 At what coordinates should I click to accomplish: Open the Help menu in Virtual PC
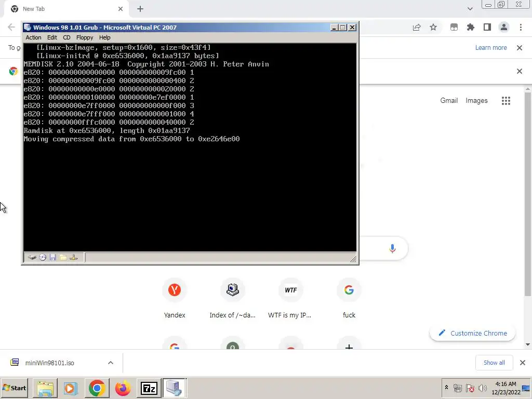click(104, 37)
